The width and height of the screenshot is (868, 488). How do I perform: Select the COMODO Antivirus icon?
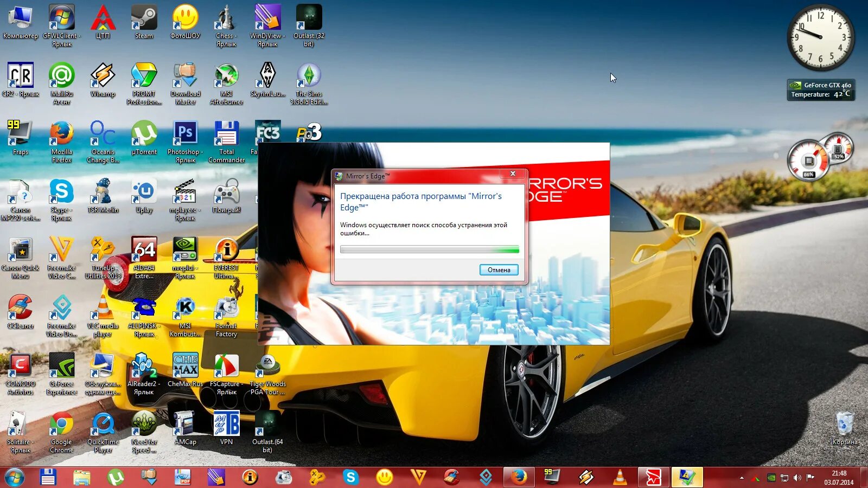point(21,373)
